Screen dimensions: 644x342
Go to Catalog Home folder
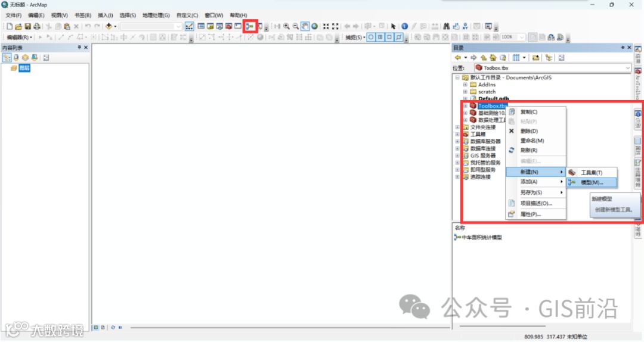493,58
